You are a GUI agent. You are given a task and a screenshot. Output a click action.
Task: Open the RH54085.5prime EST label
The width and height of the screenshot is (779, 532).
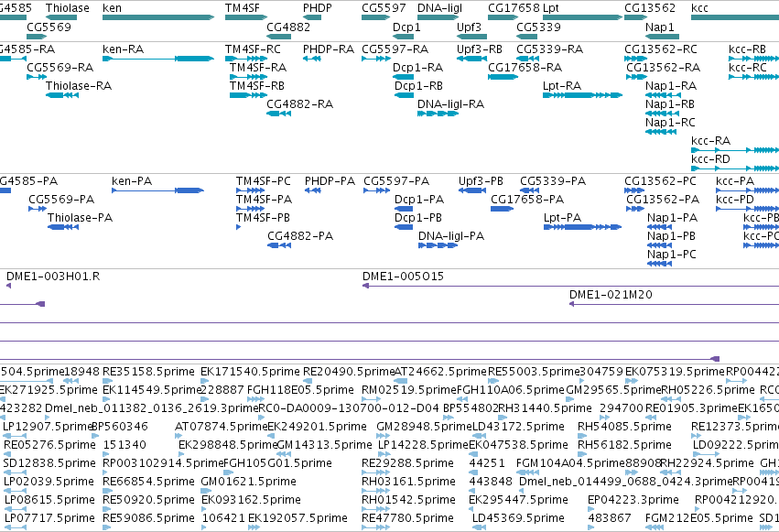(624, 426)
